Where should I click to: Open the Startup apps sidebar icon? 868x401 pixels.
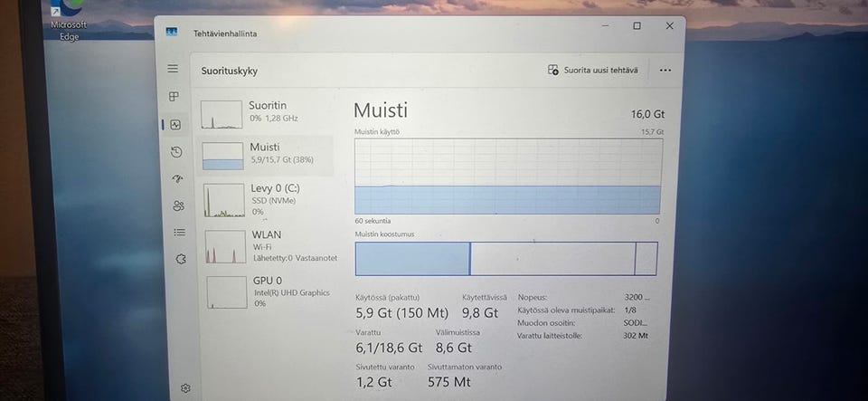tap(177, 178)
